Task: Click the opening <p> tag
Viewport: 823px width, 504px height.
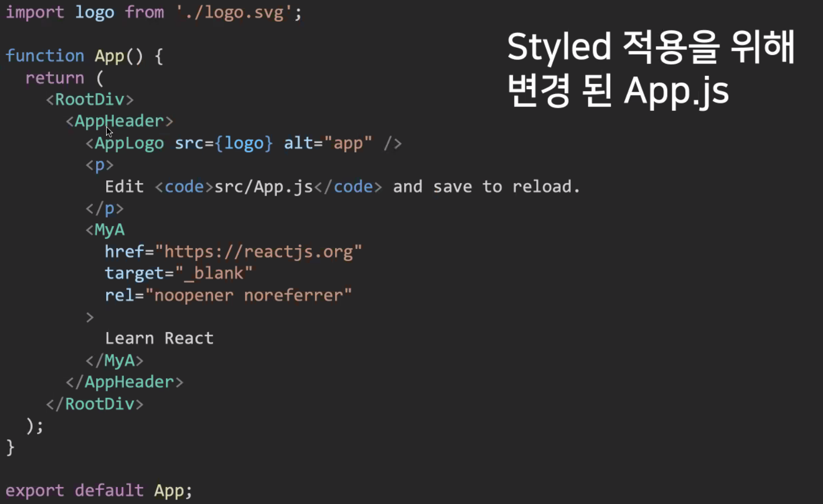Action: point(100,165)
